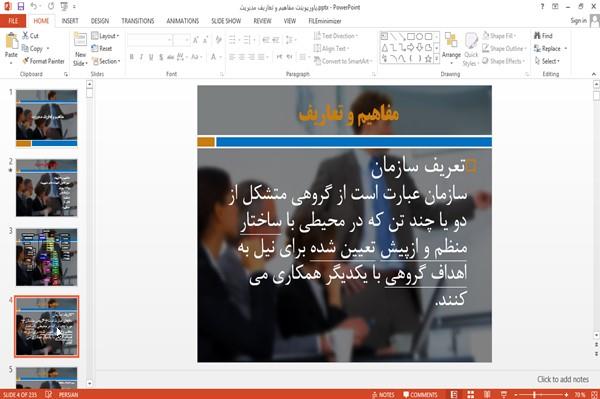Switch to the INSERT tab
Viewport: 600px width, 399px height.
click(70, 21)
